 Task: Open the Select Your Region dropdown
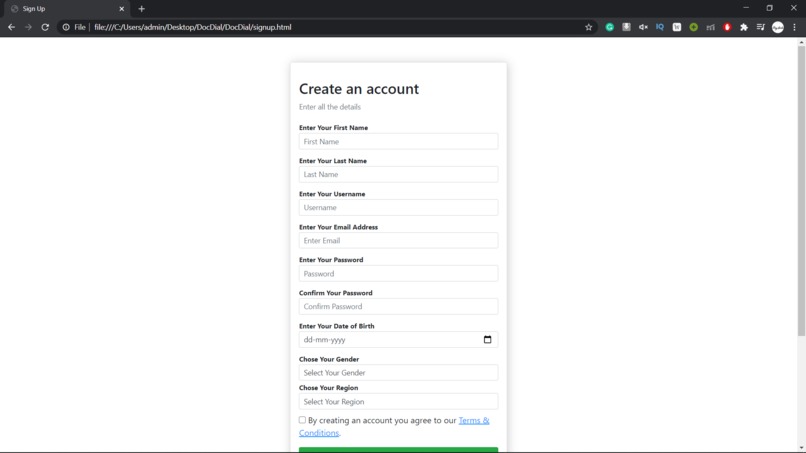(x=398, y=401)
